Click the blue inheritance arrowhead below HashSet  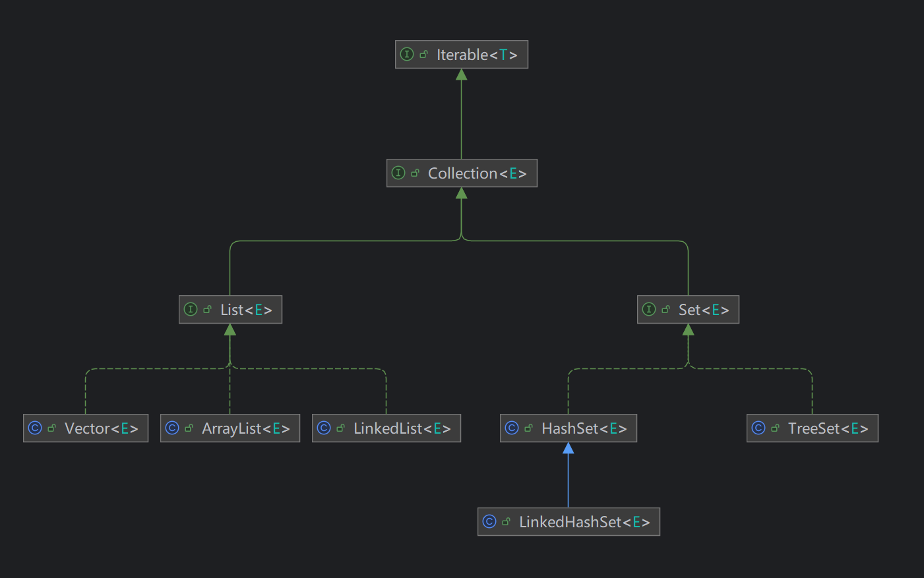pyautogui.click(x=568, y=449)
